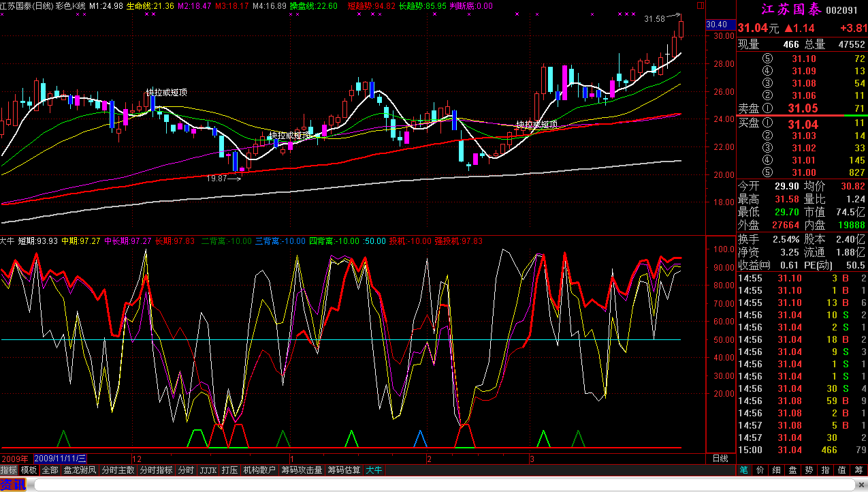Switch to the 势 trend tab
This screenshot has width=868, height=492.
coord(809,470)
